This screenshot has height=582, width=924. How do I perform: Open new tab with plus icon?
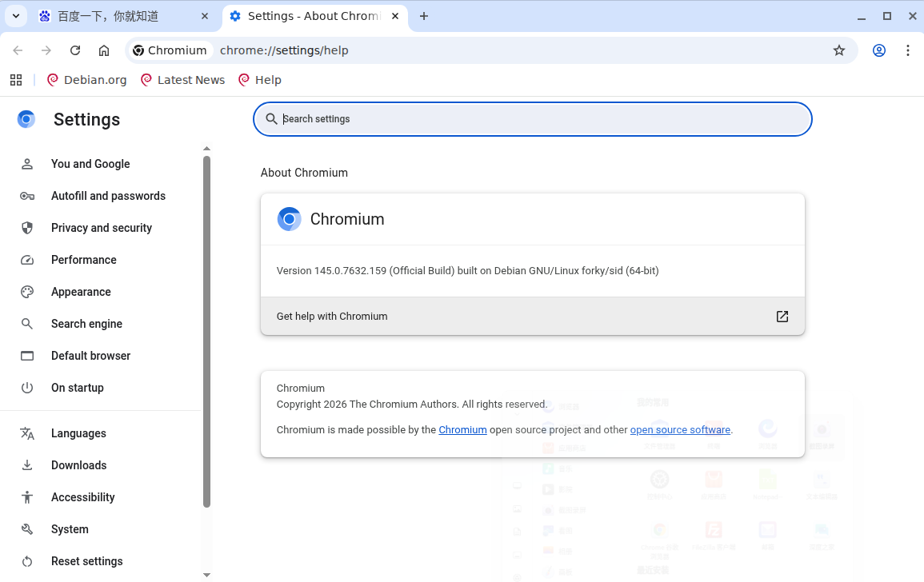[424, 16]
